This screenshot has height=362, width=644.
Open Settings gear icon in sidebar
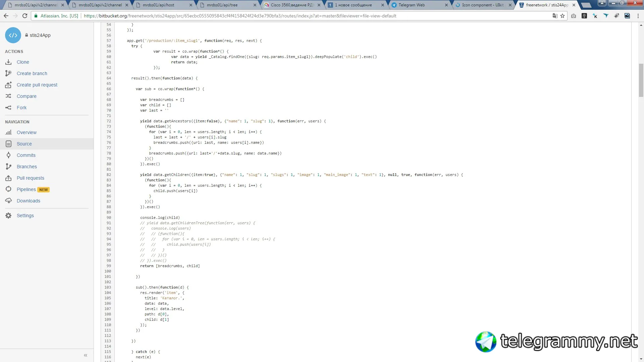point(8,216)
